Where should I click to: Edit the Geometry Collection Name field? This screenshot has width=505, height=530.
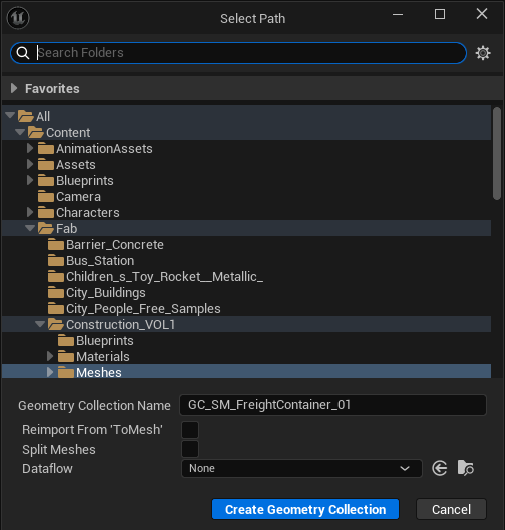coord(333,405)
